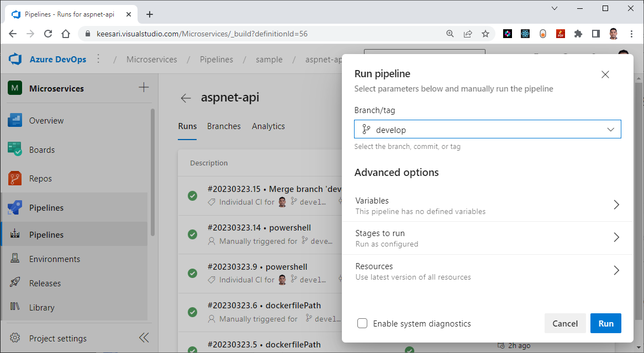Switch to the Runs tab
The width and height of the screenshot is (644, 353).
tap(187, 126)
